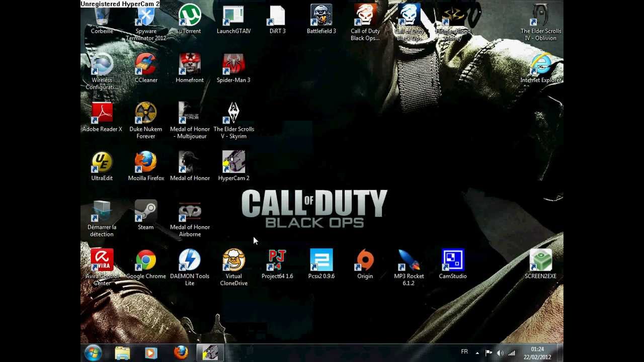
Task: Open Firefox from the taskbar
Action: [x=181, y=353]
